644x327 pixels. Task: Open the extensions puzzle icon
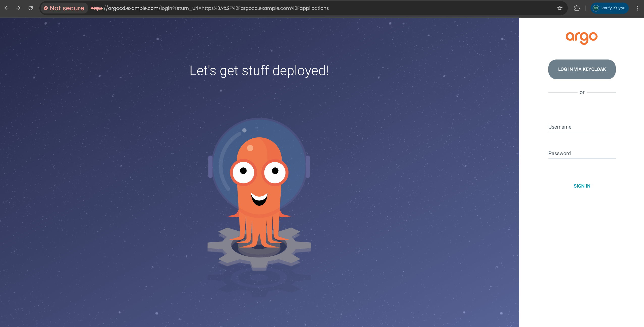tap(577, 8)
